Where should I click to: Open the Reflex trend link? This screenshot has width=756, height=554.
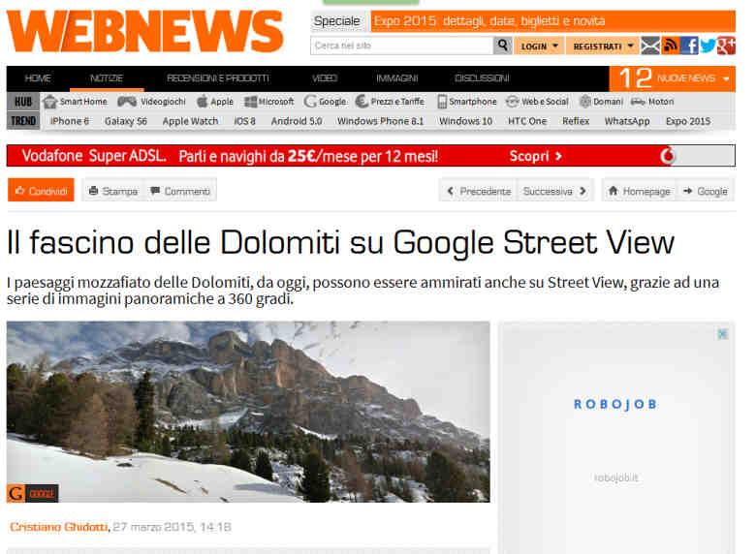click(x=576, y=121)
